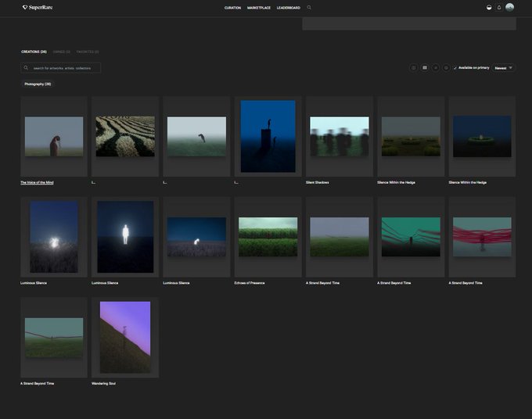
Task: Open the hedge maze rows artwork thumbnail
Action: pyautogui.click(x=125, y=137)
